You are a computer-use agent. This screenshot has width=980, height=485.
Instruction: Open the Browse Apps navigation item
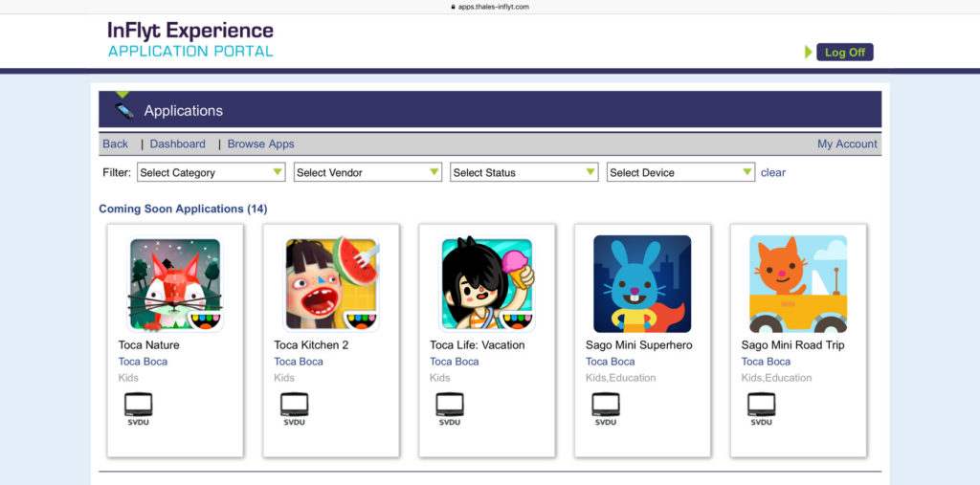(260, 143)
